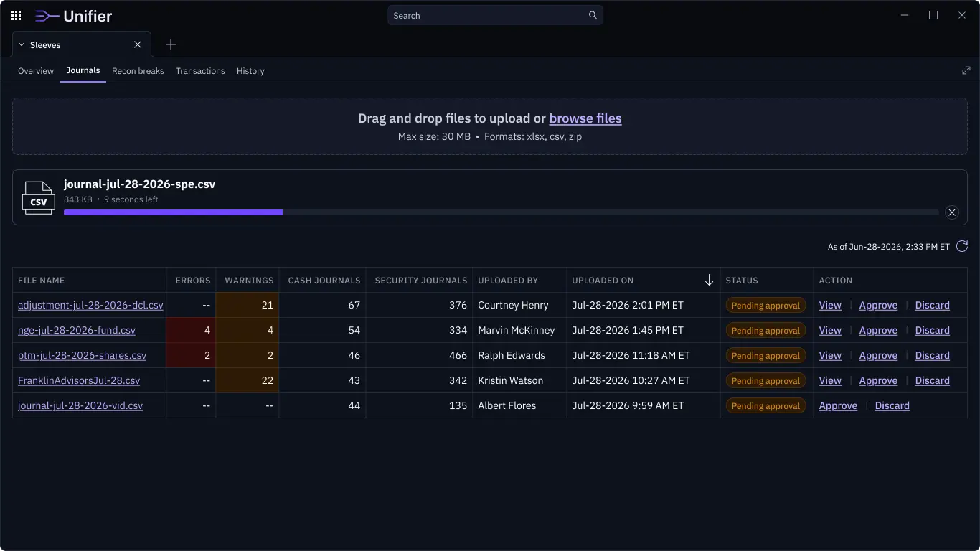
Task: Minimize the Unifier window
Action: coord(905,15)
